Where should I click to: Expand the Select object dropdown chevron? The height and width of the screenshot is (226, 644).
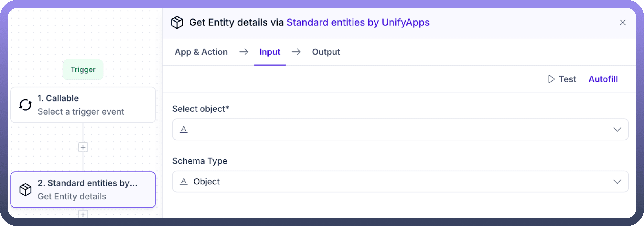[617, 129]
